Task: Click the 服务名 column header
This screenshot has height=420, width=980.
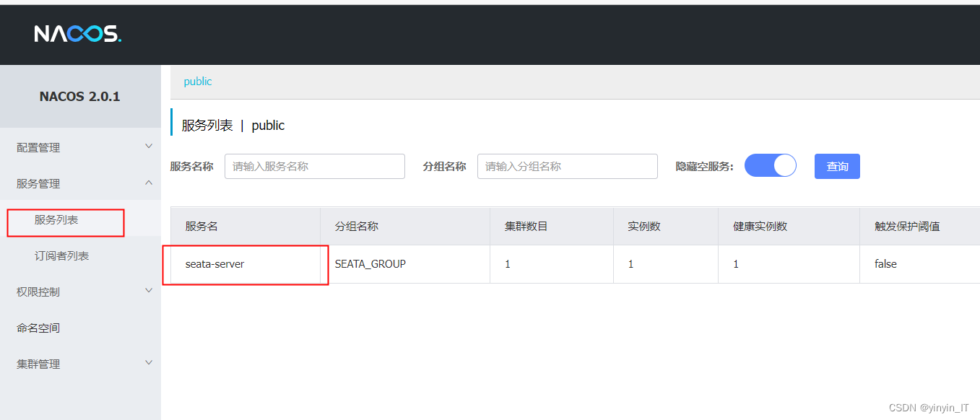Action: tap(246, 226)
